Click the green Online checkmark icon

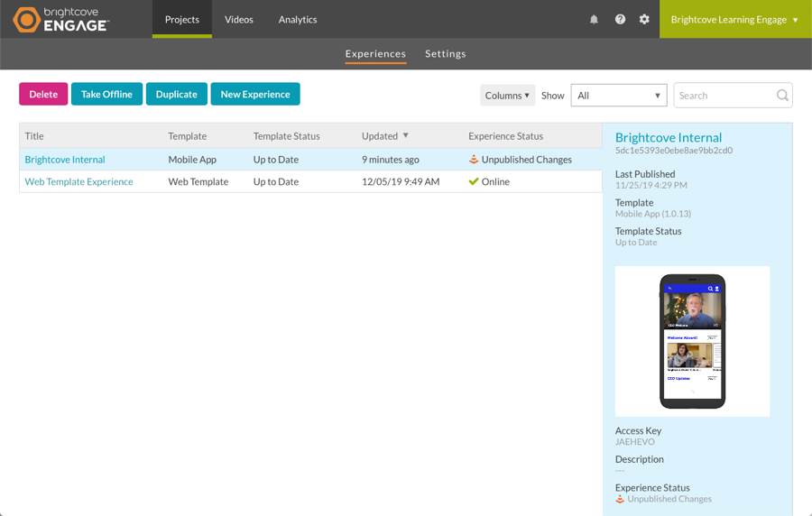coord(474,181)
